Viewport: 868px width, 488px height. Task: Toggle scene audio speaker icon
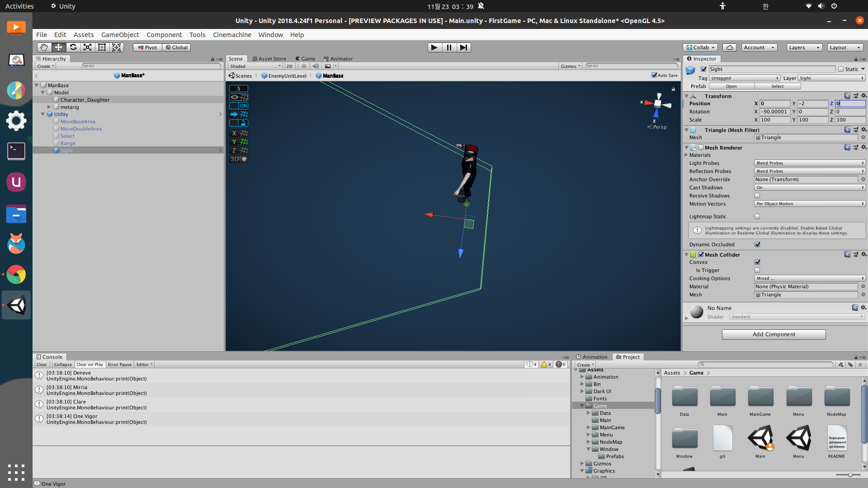point(316,66)
